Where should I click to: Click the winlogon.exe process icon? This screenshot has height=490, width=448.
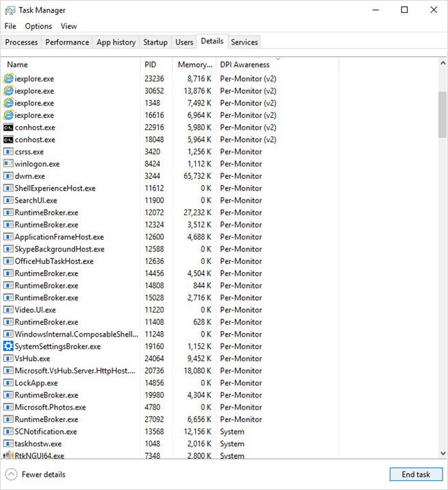[x=8, y=163]
